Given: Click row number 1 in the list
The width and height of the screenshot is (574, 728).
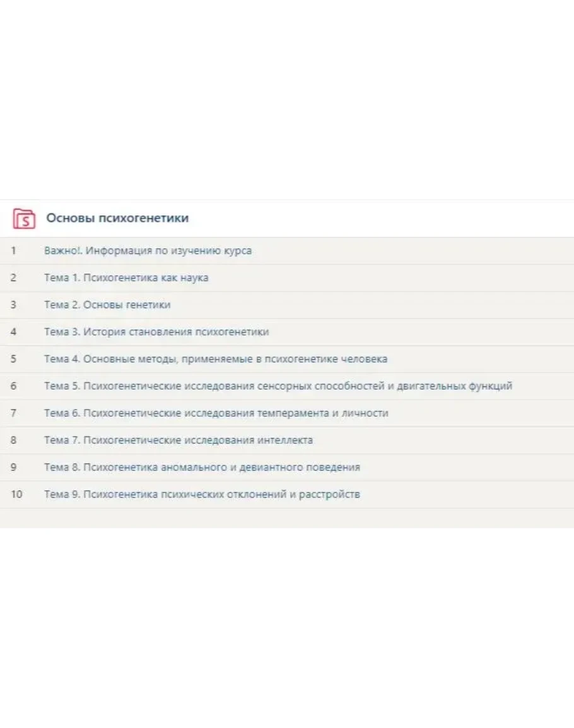Looking at the screenshot, I should 13,251.
